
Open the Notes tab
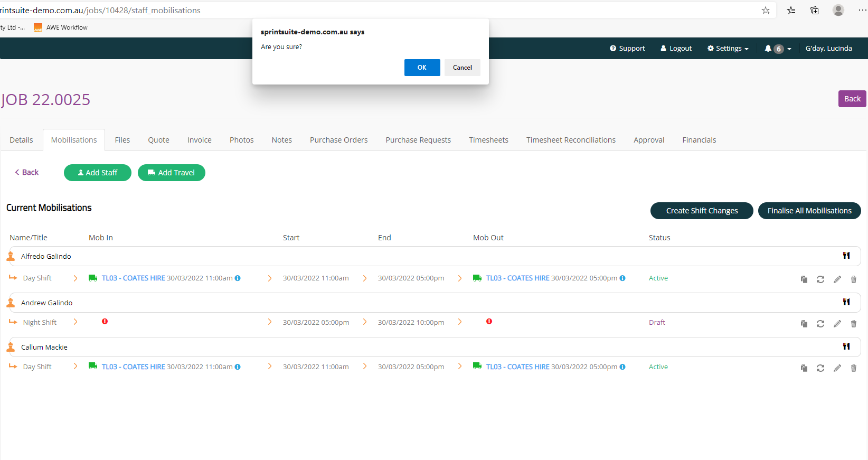[x=281, y=140]
